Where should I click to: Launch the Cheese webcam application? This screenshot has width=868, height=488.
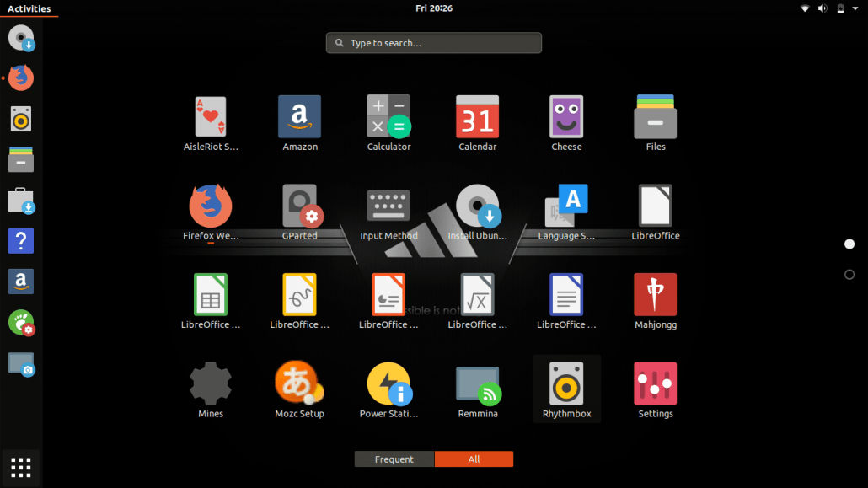[x=566, y=116]
